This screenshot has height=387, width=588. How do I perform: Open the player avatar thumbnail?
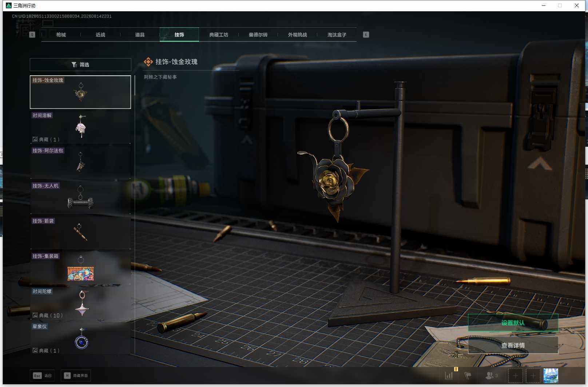click(551, 375)
